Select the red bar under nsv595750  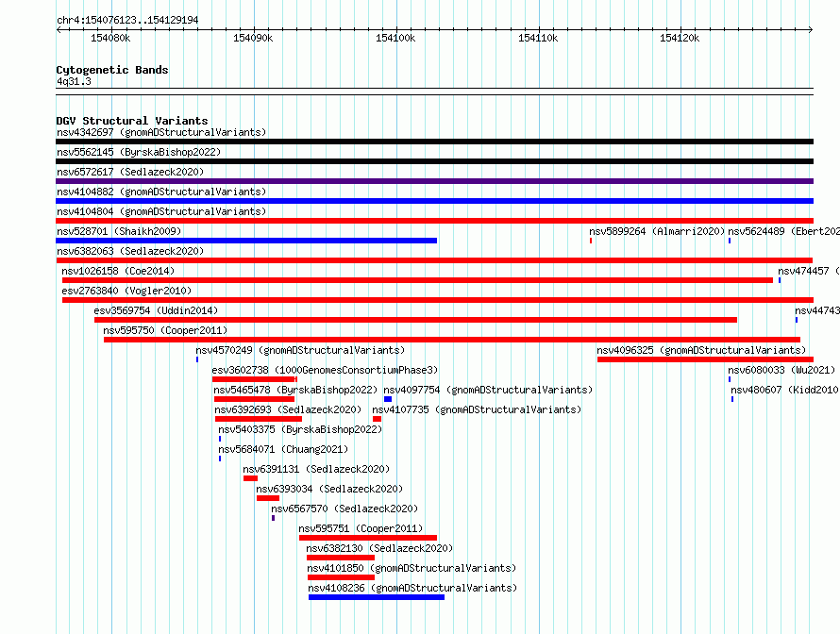coord(452,340)
